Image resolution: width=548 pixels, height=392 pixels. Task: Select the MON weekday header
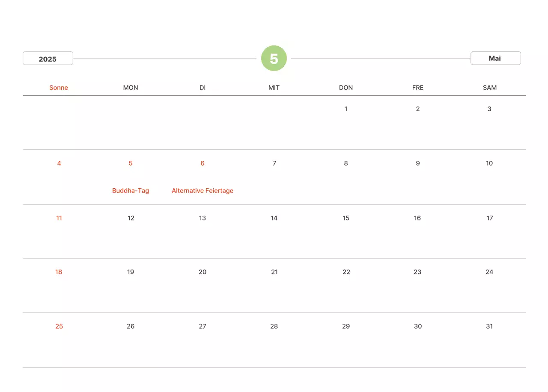tap(131, 88)
